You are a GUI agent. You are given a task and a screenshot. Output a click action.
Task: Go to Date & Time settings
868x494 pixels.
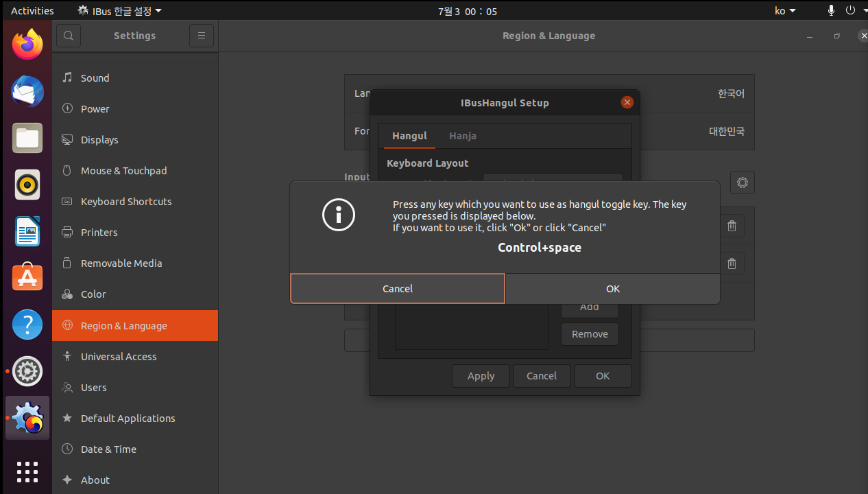pyautogui.click(x=135, y=449)
